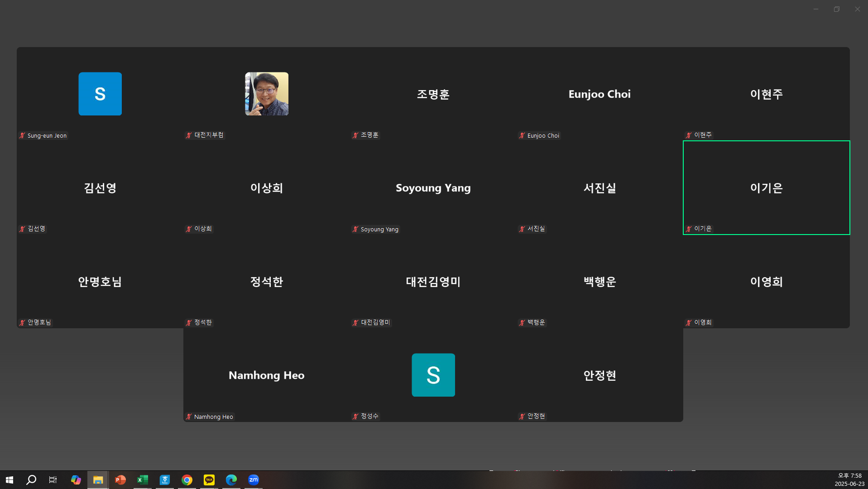Click the Sung-eun Jeon name label

click(x=47, y=135)
